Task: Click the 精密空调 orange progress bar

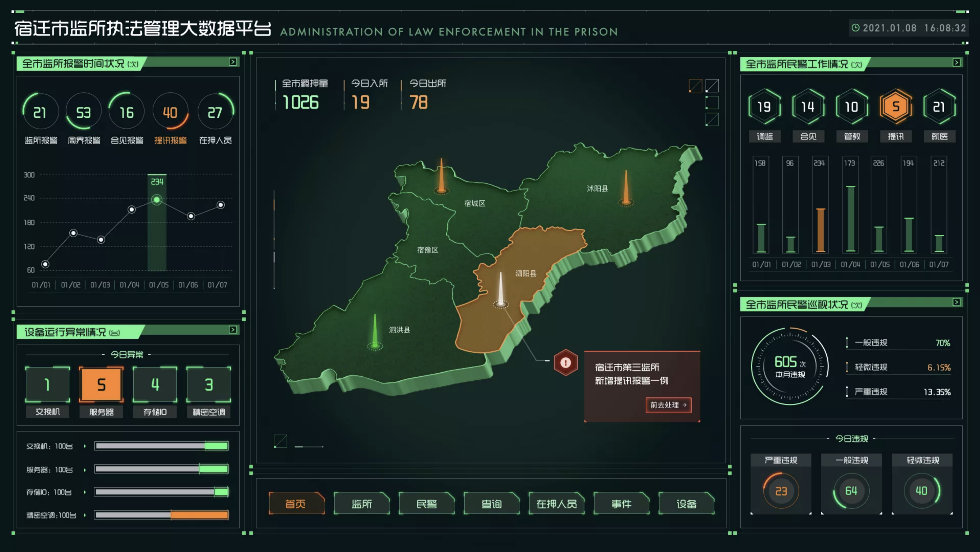Action: click(199, 515)
